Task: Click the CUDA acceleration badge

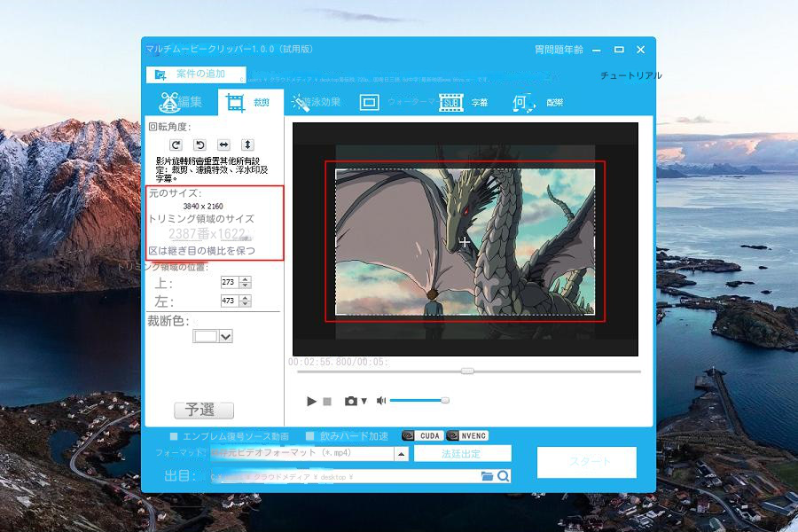Action: [423, 435]
